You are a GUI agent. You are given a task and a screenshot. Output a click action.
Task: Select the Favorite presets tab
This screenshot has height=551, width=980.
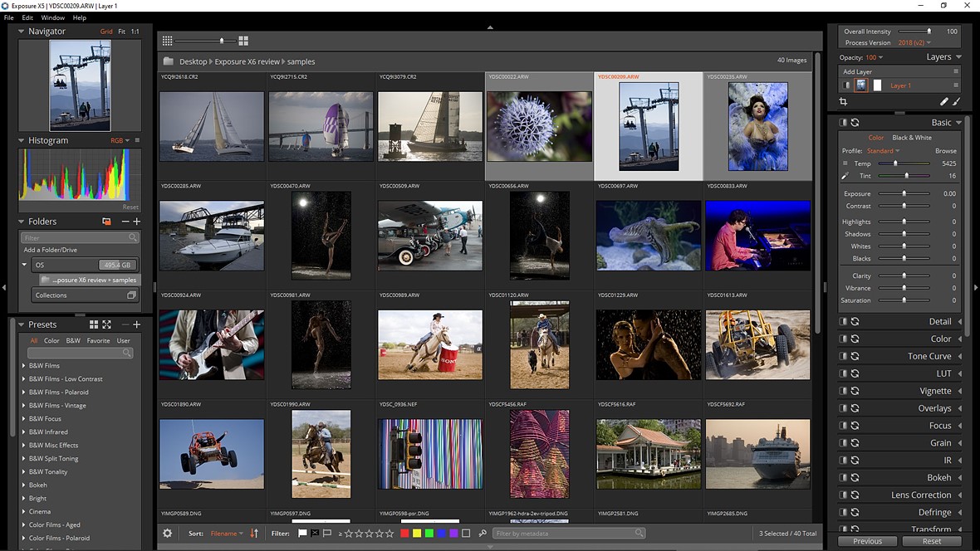pos(98,341)
